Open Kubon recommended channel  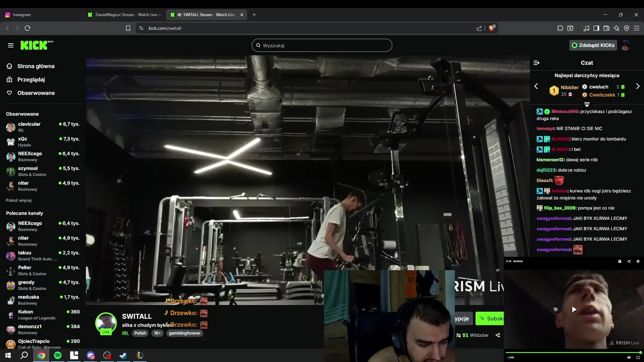pos(43,314)
